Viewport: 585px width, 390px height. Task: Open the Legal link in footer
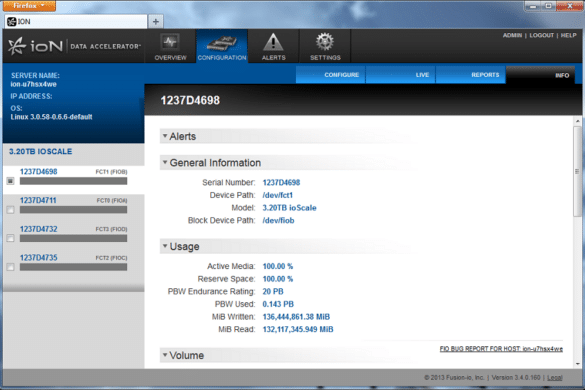tap(555, 378)
